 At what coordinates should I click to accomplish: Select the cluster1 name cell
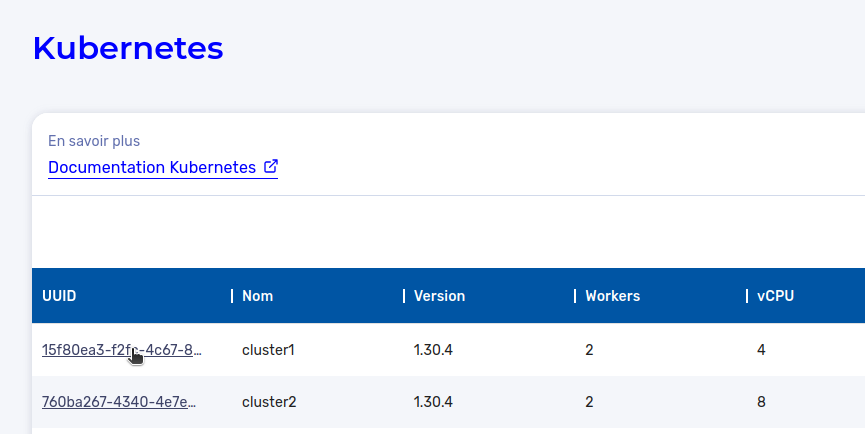[x=268, y=350]
